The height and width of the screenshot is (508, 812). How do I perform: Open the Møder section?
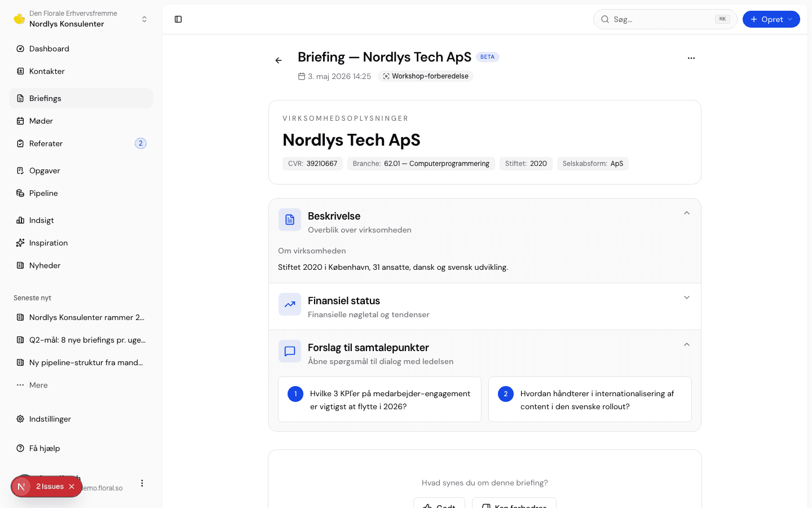coord(81,121)
